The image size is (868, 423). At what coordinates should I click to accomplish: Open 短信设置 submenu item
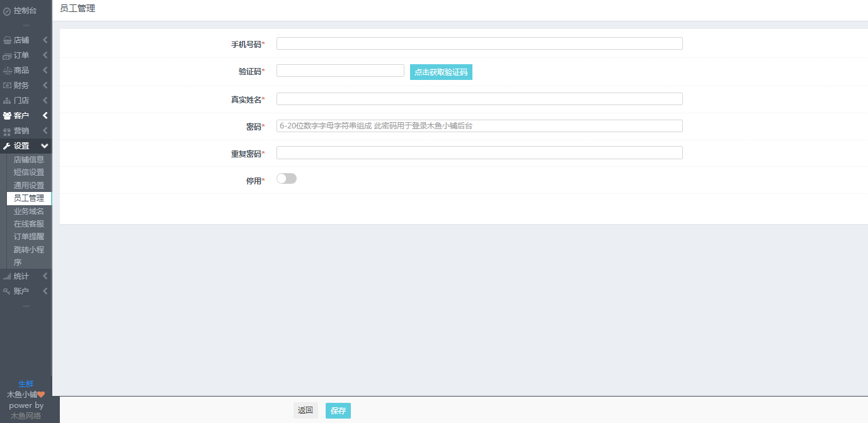point(29,172)
